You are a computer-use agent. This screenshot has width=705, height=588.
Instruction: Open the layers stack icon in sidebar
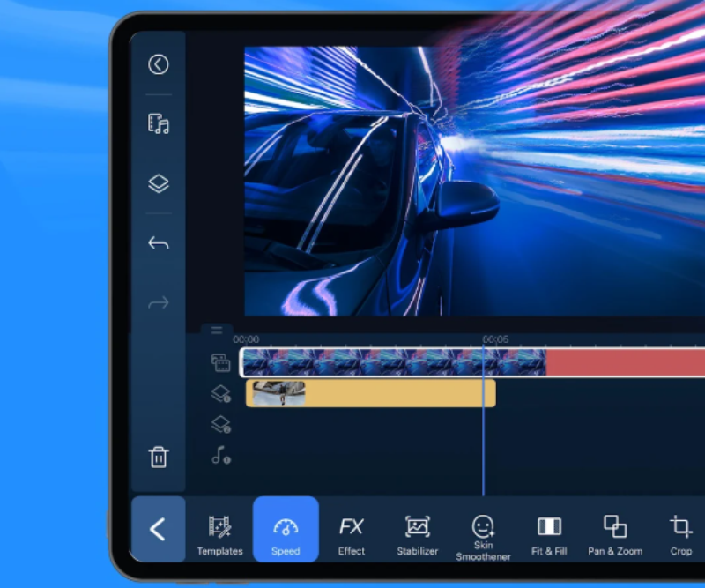(159, 183)
